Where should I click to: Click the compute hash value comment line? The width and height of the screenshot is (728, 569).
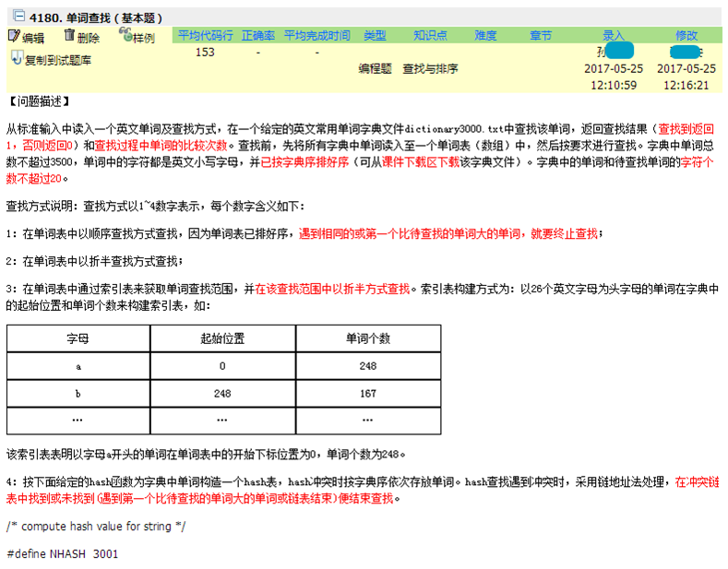[x=96, y=527]
